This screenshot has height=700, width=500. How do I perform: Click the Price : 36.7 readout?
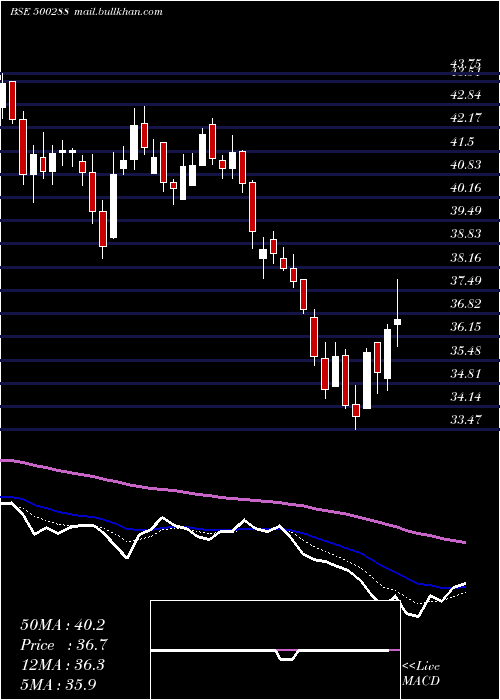point(64,645)
